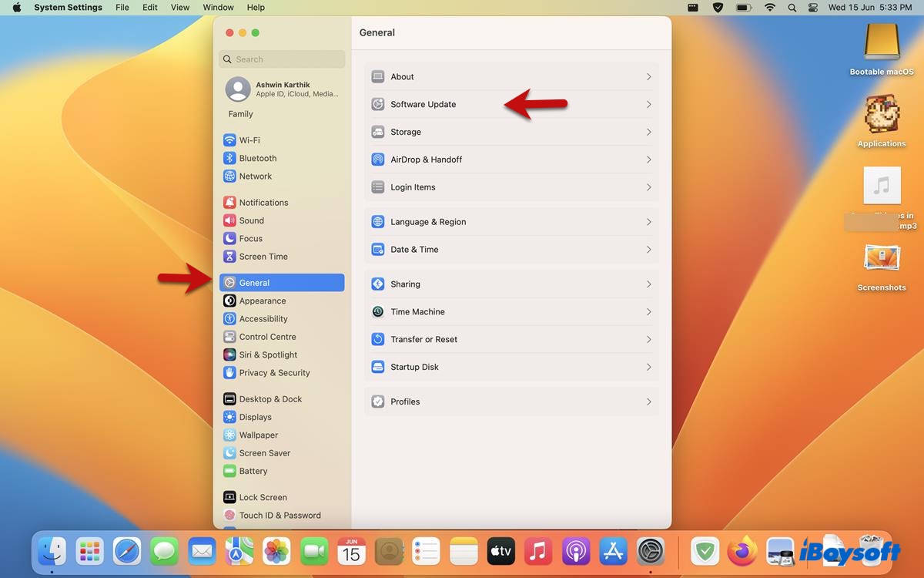Select Wi-Fi in the sidebar
This screenshot has width=924, height=578.
[250, 139]
